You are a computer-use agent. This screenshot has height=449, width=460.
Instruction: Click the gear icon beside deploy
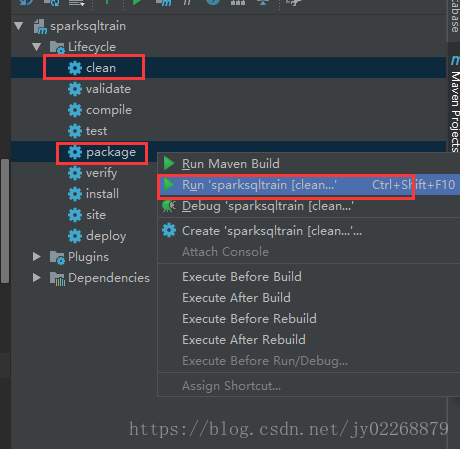[x=75, y=236]
